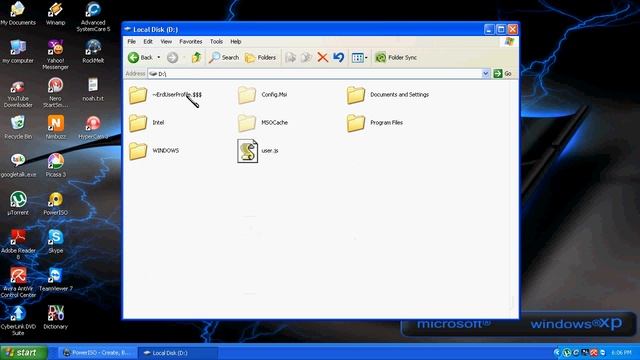This screenshot has height=360, width=640.
Task: Select the MSOCache folder
Action: click(x=262, y=123)
